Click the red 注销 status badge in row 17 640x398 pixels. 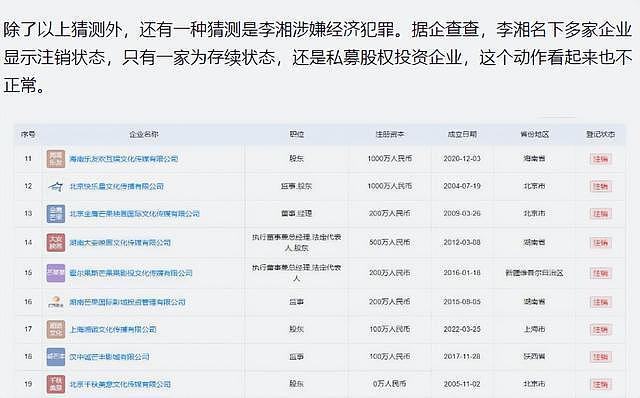click(x=600, y=329)
